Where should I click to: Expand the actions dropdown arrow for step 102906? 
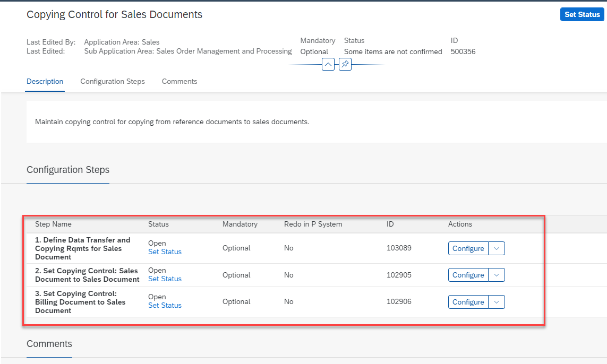pos(497,302)
